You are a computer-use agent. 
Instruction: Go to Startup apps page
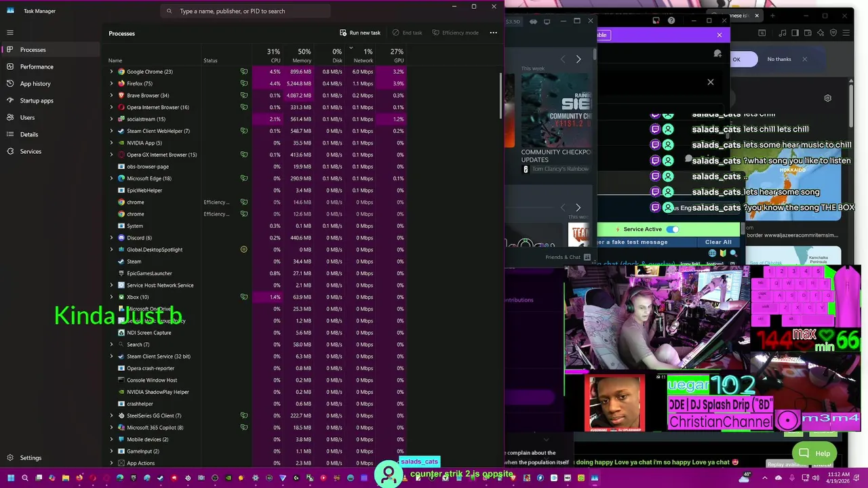tap(50, 100)
